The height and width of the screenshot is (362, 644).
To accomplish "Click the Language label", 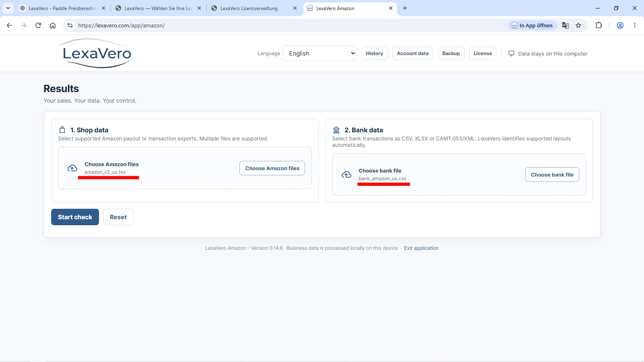I will pyautogui.click(x=269, y=53).
